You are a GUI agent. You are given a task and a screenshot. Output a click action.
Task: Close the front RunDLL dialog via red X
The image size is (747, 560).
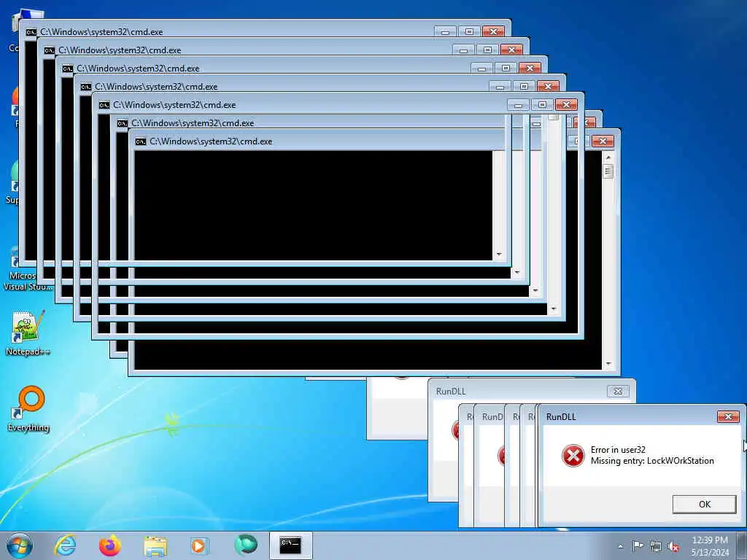(728, 416)
